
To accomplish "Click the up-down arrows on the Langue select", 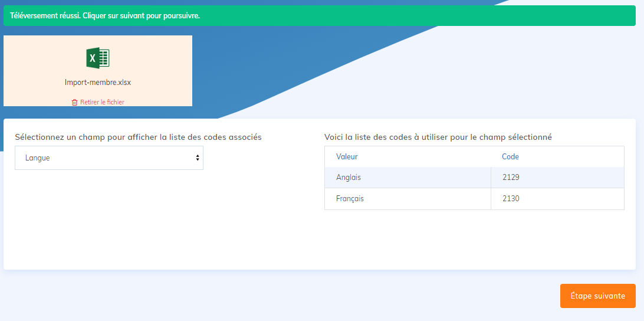I will tap(197, 158).
